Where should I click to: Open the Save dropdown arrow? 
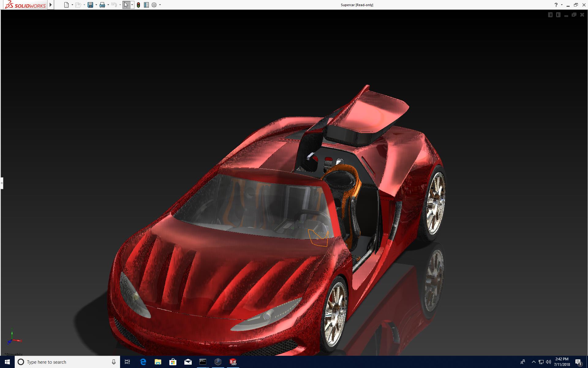tap(96, 5)
